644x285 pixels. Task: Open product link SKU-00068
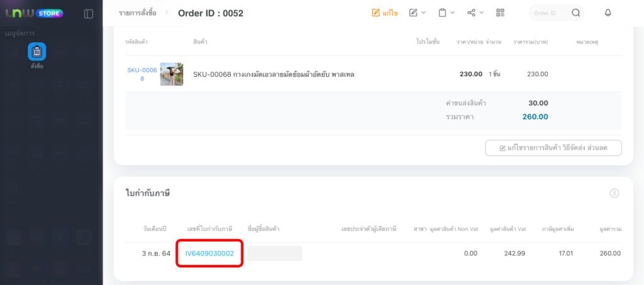(x=142, y=74)
